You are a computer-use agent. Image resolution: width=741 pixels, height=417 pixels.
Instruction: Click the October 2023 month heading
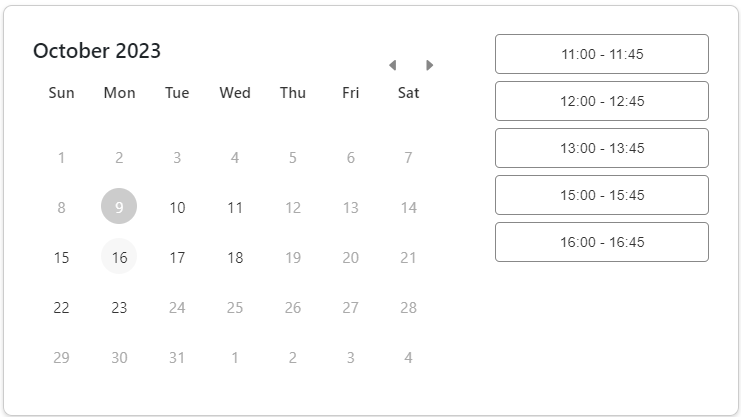click(97, 51)
